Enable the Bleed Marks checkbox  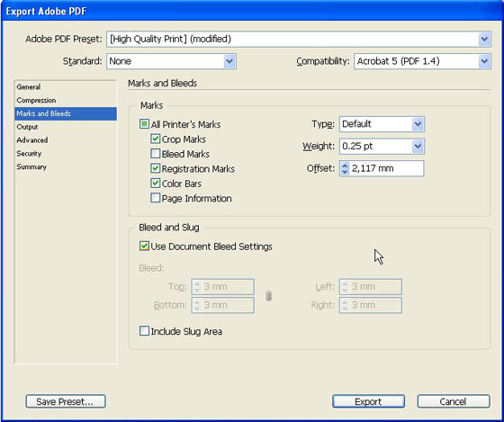155,154
